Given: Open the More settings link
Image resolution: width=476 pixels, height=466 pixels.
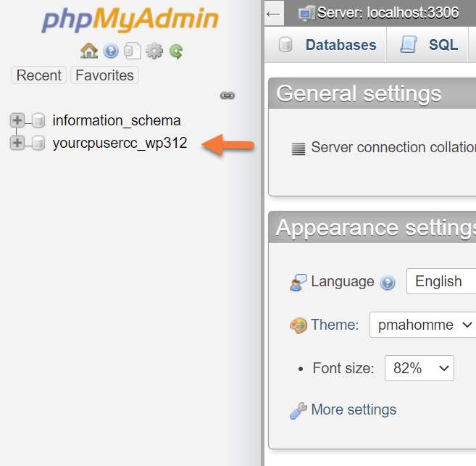Looking at the screenshot, I should coord(353,410).
